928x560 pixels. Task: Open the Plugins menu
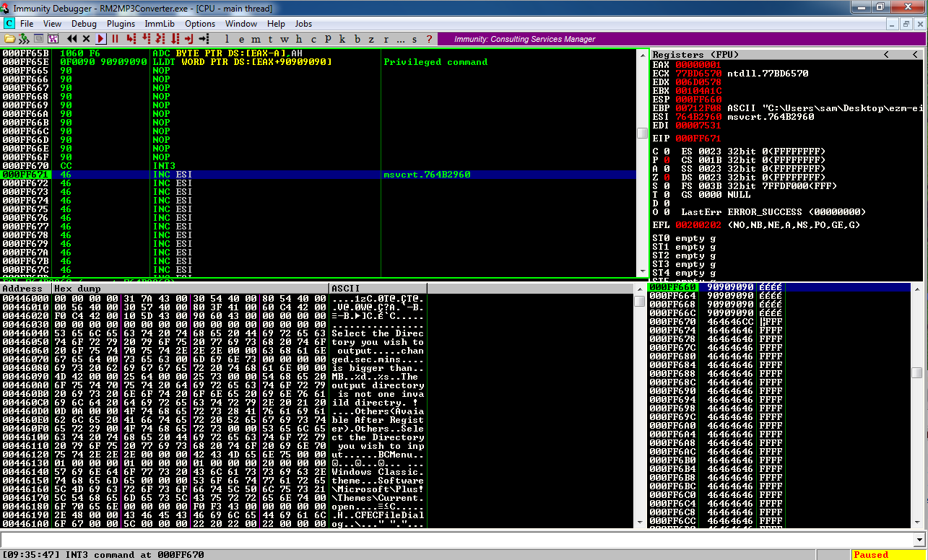point(121,24)
